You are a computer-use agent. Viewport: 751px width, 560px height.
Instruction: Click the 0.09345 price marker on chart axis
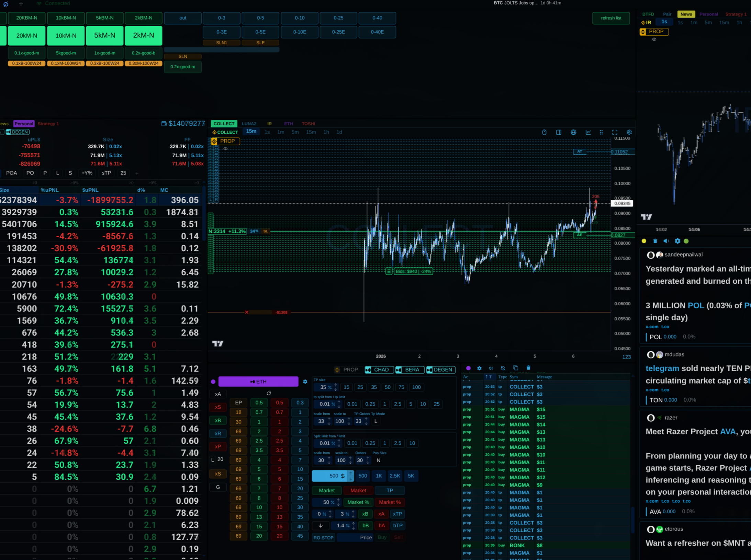[x=622, y=204]
